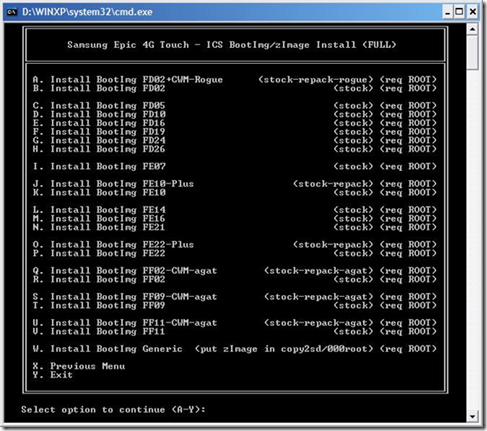Select line F. Install BootImg FD19
The width and height of the screenshot is (487, 431).
tap(99, 132)
